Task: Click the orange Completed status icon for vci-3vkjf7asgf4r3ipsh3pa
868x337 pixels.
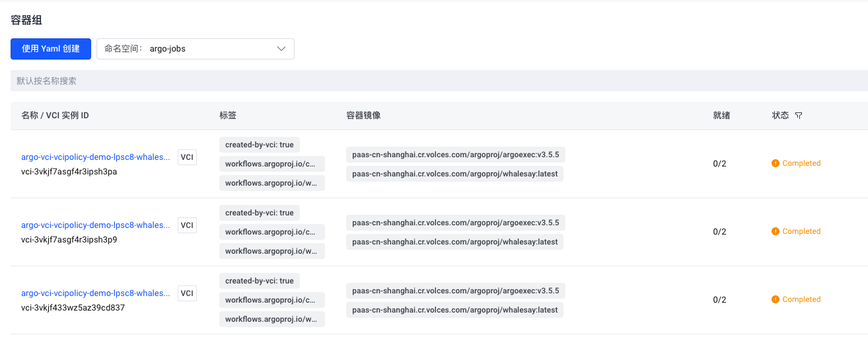Action: [x=776, y=163]
